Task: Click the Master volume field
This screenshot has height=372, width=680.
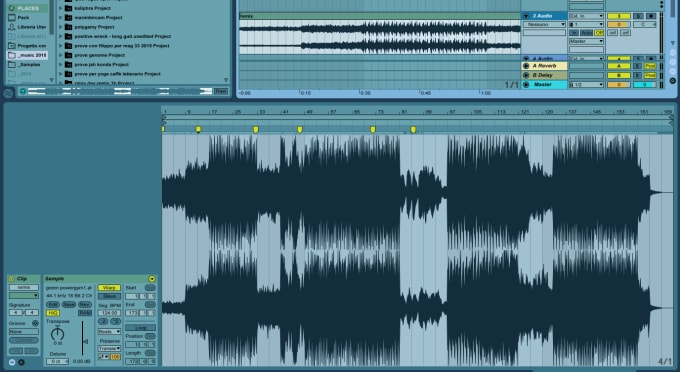Action: point(619,85)
